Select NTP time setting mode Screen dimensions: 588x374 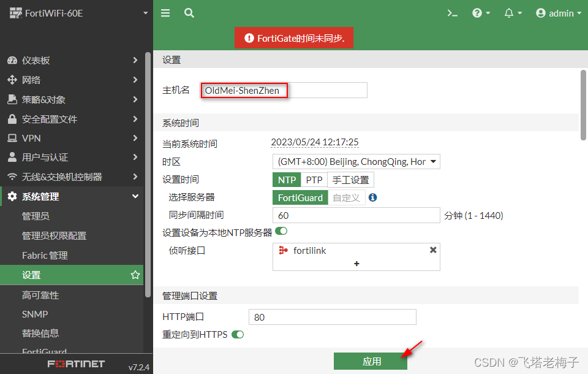287,180
